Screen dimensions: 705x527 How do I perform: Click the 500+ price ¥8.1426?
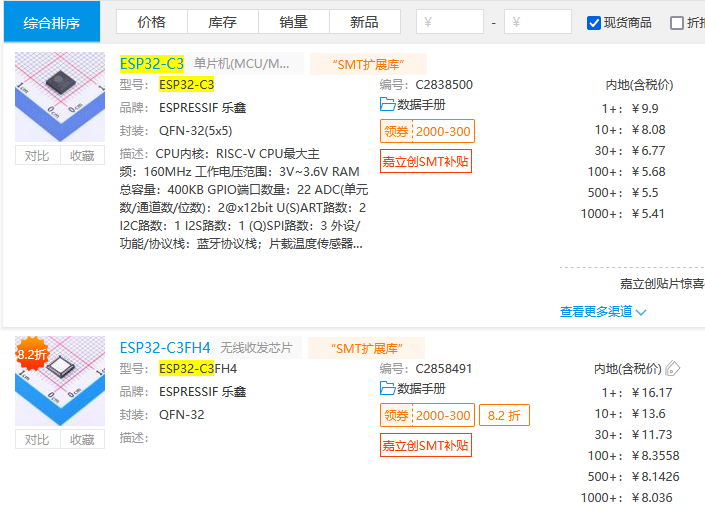(655, 477)
